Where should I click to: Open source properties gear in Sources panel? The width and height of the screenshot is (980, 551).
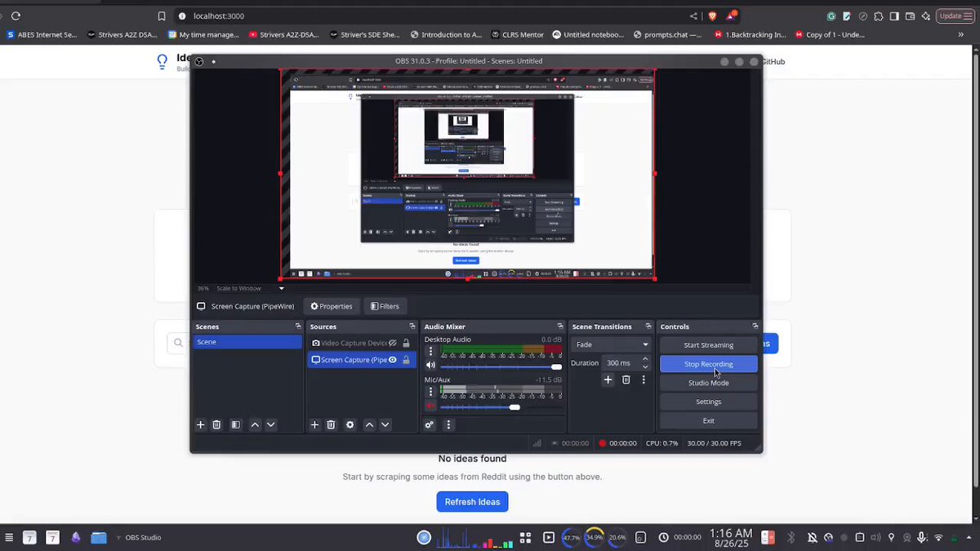(350, 424)
